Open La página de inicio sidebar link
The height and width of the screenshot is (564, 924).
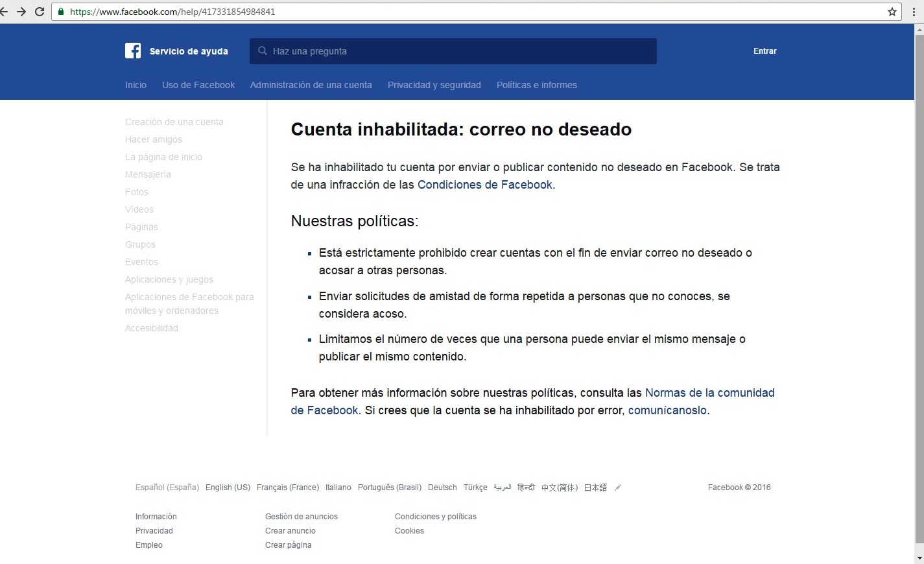[x=163, y=157]
